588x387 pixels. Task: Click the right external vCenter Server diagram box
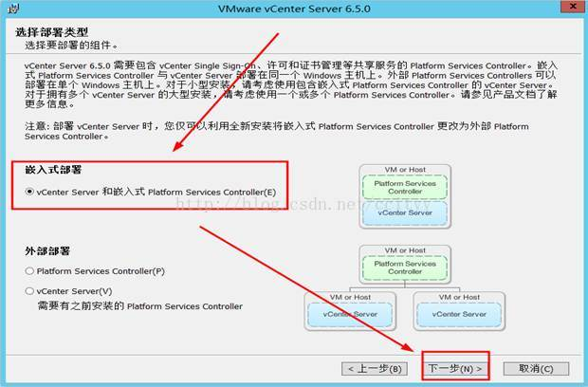pyautogui.click(x=459, y=314)
